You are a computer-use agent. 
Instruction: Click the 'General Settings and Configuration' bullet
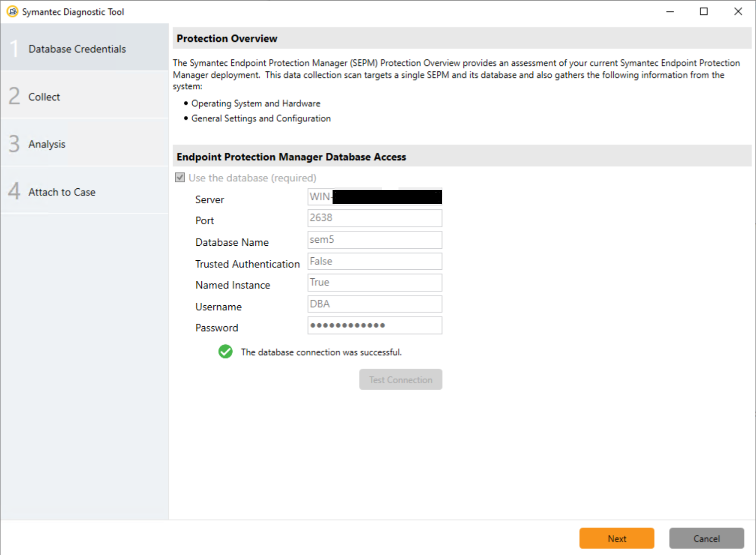click(x=261, y=118)
